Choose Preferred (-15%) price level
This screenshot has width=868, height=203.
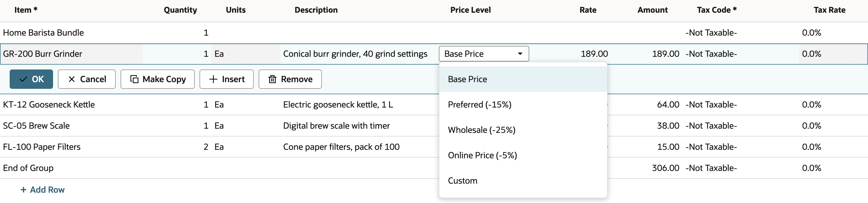pyautogui.click(x=523, y=105)
